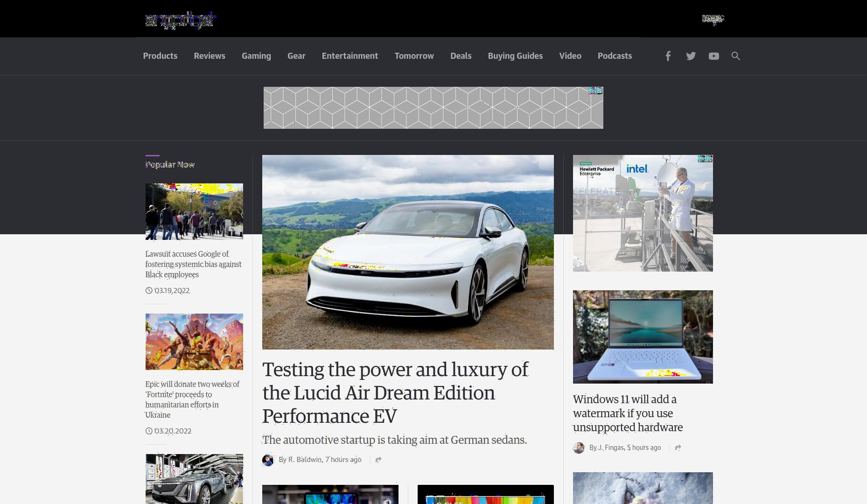Click the login link in top right

(713, 19)
